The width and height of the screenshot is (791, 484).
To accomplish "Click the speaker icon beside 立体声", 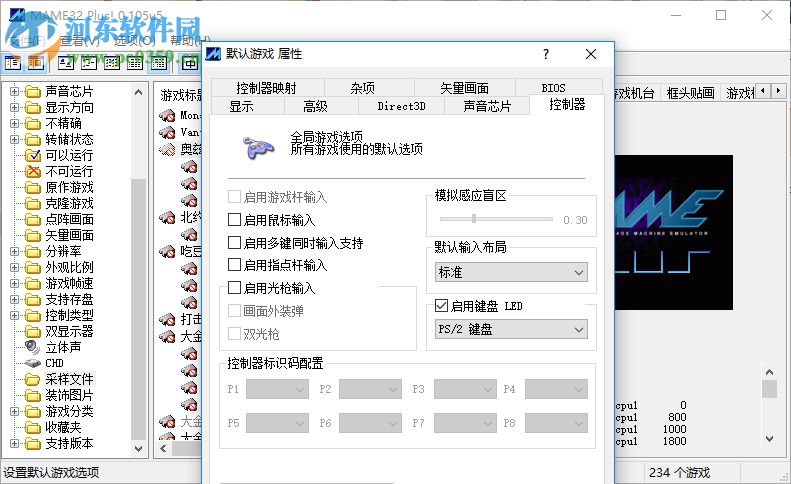I will pos(32,347).
